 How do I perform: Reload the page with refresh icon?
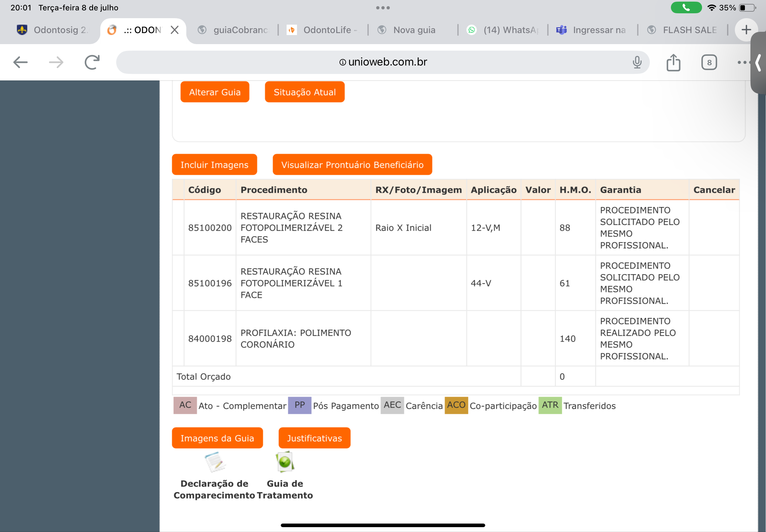pos(92,62)
